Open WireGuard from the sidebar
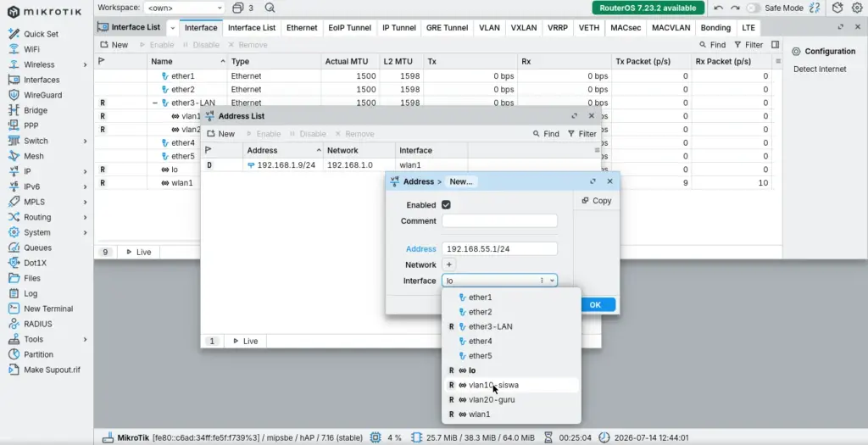 pos(42,95)
